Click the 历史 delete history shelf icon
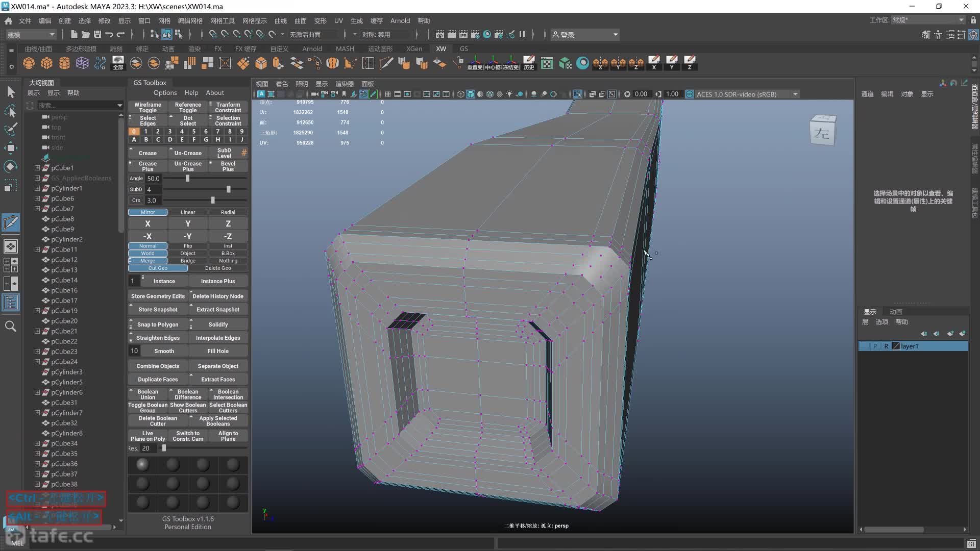The image size is (980, 551). pyautogui.click(x=529, y=63)
